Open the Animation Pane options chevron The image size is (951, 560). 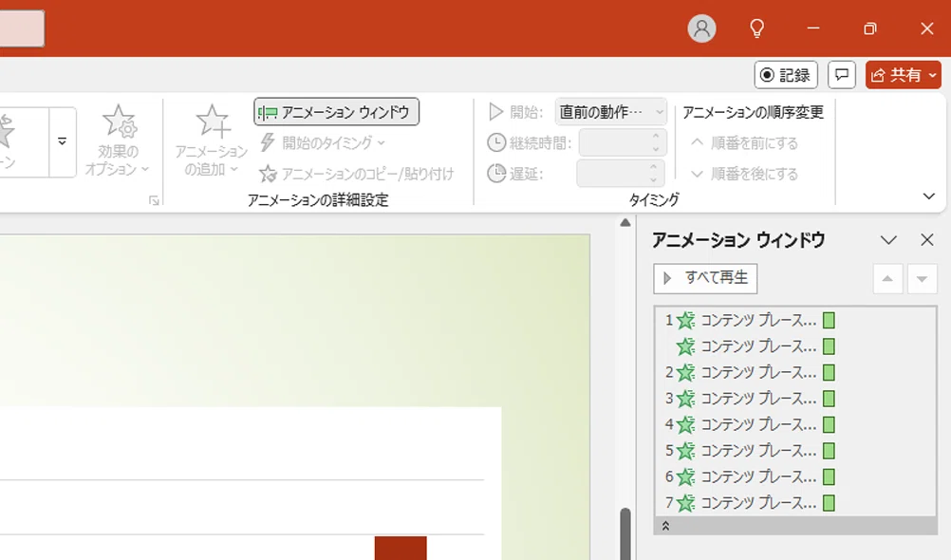(888, 240)
